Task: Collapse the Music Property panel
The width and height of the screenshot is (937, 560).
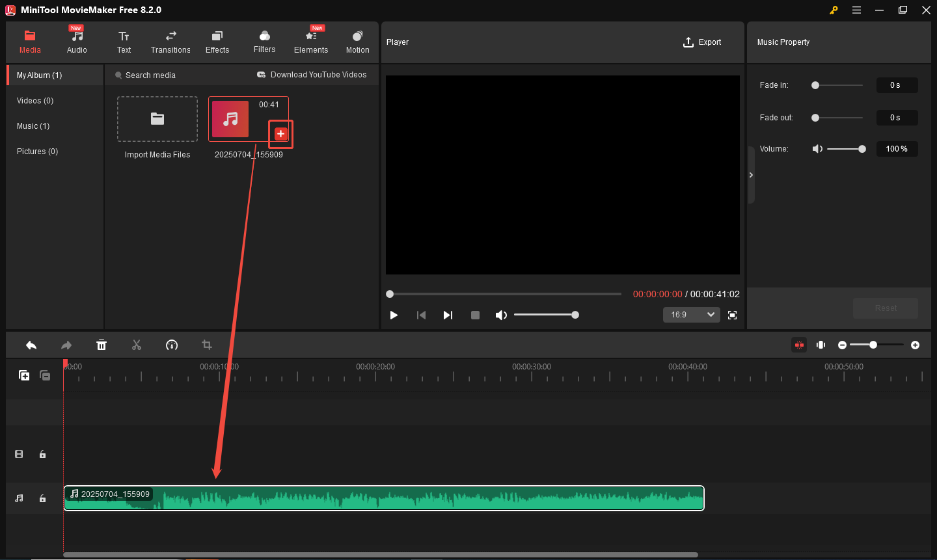Action: 751,175
